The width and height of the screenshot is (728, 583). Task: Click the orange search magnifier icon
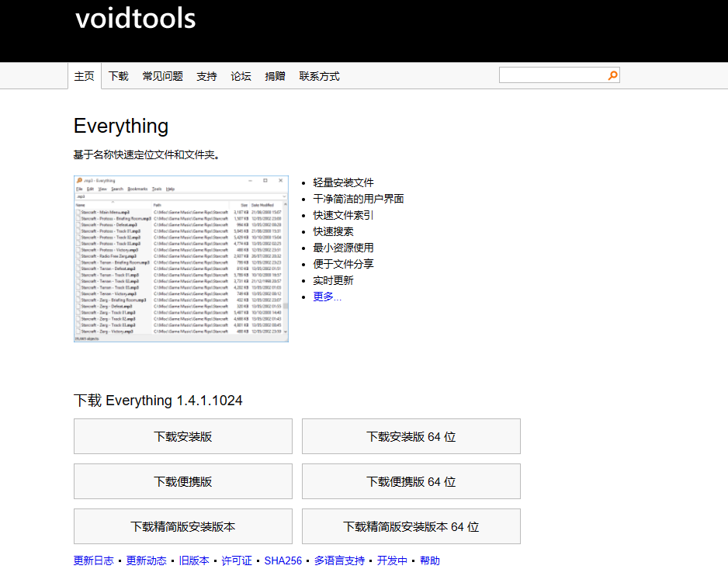612,75
